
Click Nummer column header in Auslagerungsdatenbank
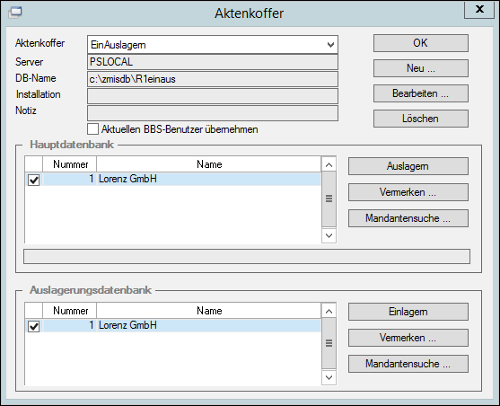[70, 311]
